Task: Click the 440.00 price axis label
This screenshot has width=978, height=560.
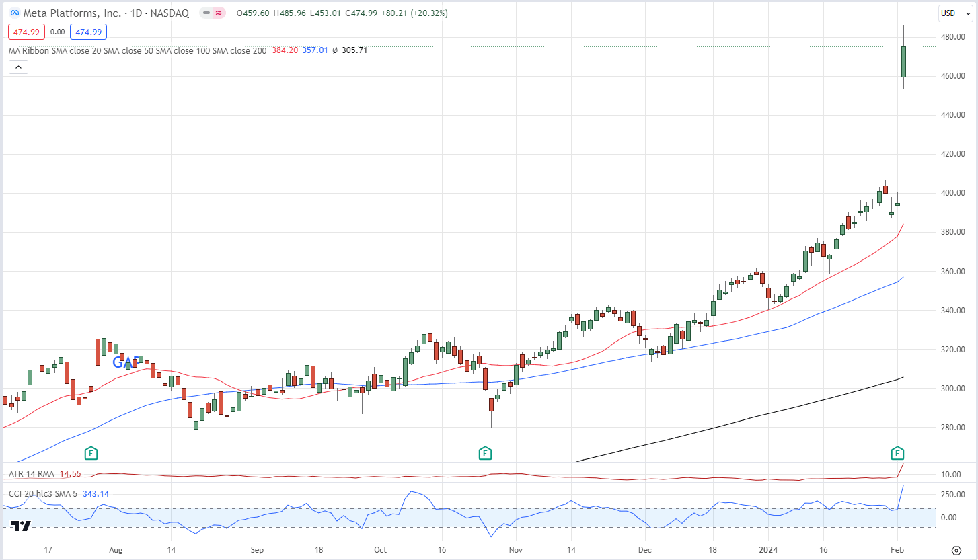Action: coord(952,115)
